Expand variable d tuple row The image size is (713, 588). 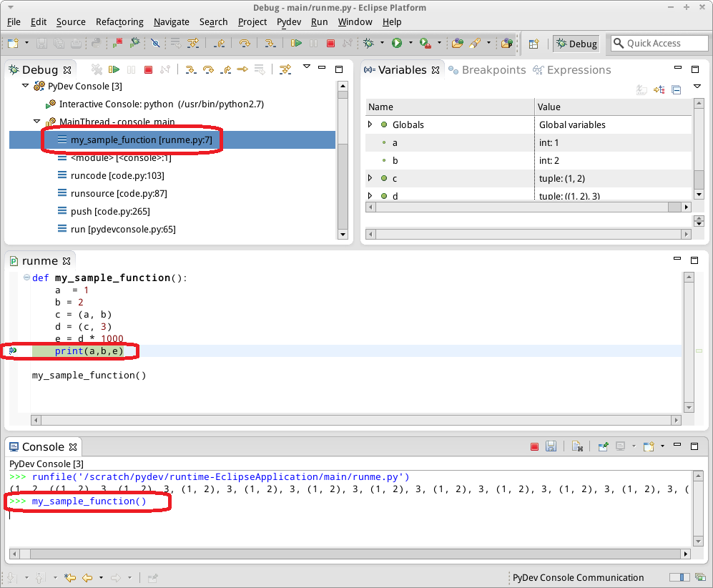coord(370,195)
